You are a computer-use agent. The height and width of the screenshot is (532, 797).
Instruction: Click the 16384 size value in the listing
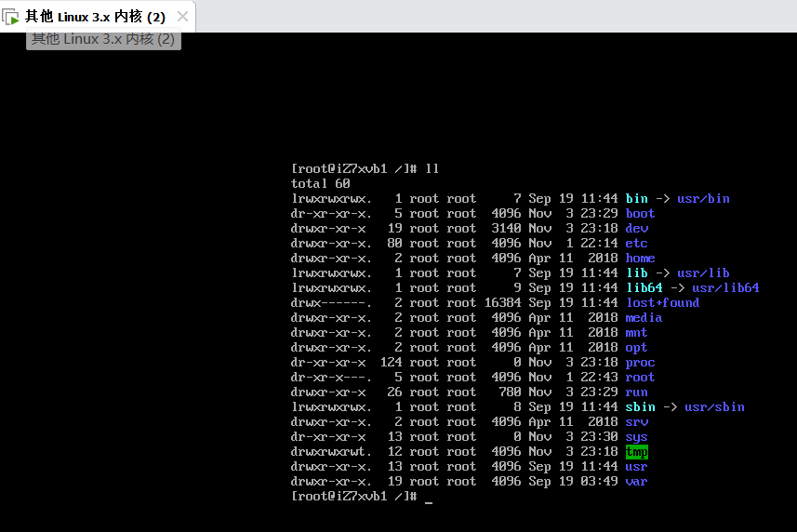pos(502,302)
